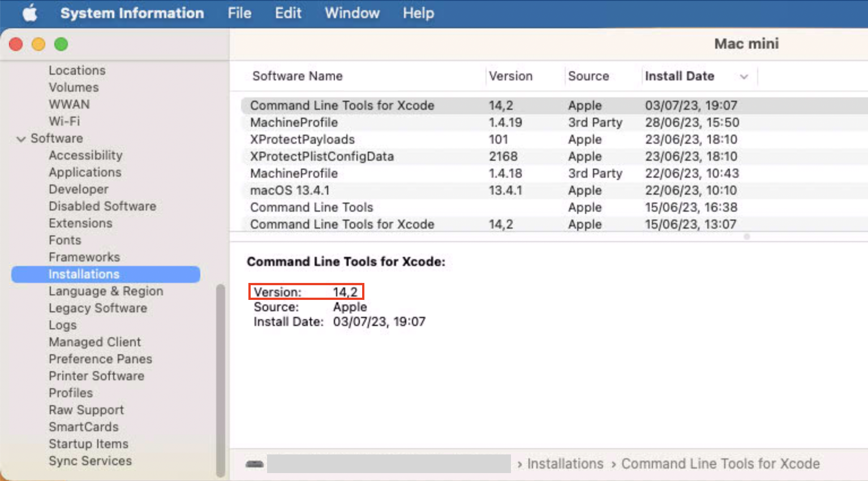The height and width of the screenshot is (481, 868).
Task: Sort by the Software Name column header
Action: tap(297, 76)
